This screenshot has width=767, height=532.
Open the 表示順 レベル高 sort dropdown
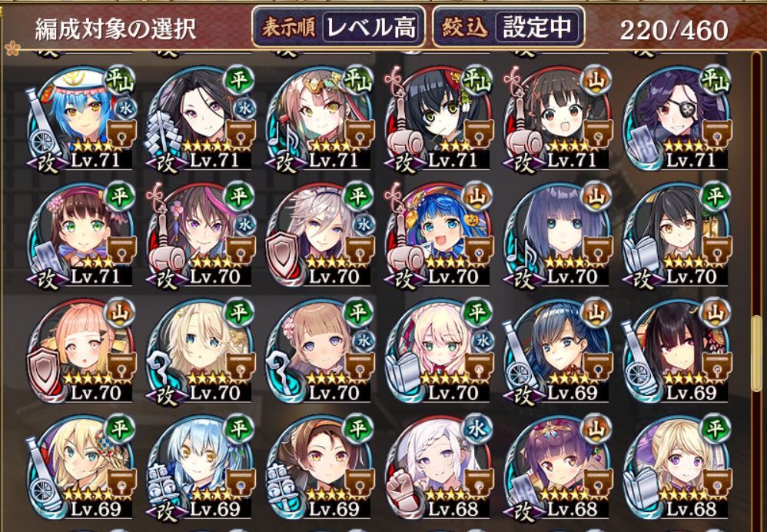(x=338, y=27)
